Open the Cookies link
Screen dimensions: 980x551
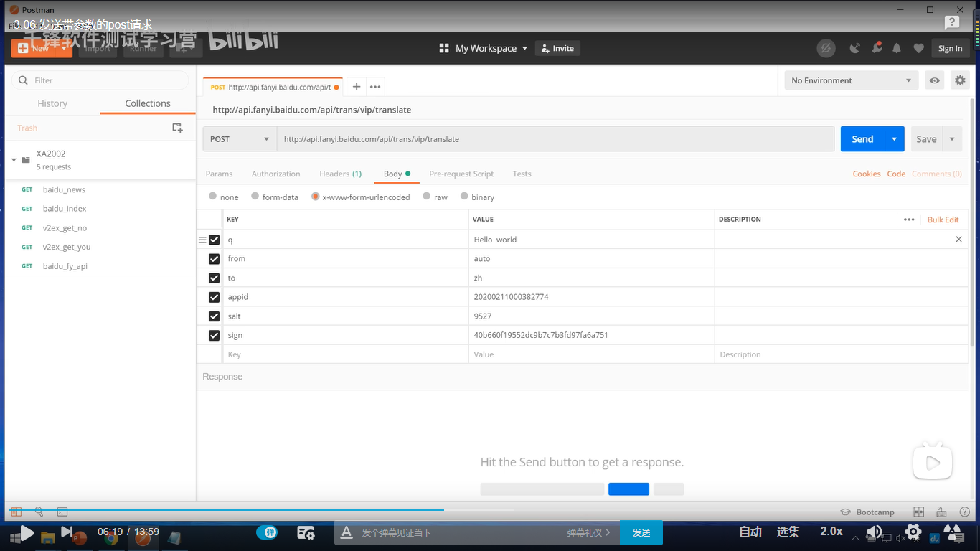point(867,174)
